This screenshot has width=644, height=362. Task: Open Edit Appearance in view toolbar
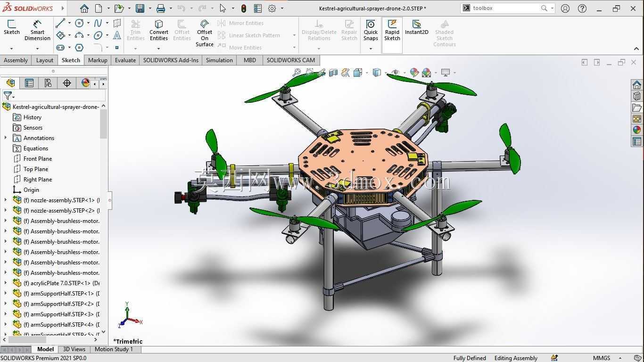tap(414, 73)
